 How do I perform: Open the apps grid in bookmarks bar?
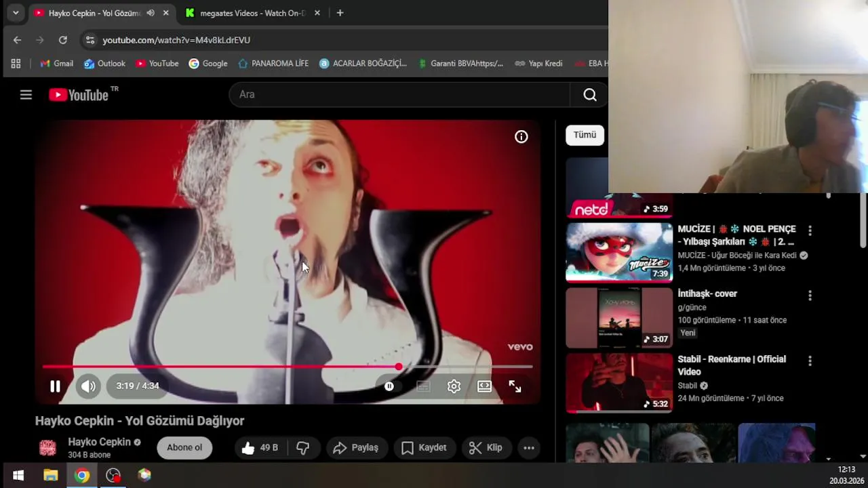tap(16, 64)
